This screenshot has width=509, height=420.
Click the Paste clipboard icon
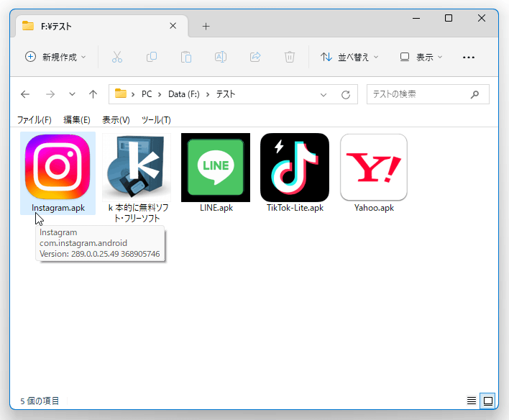point(186,57)
